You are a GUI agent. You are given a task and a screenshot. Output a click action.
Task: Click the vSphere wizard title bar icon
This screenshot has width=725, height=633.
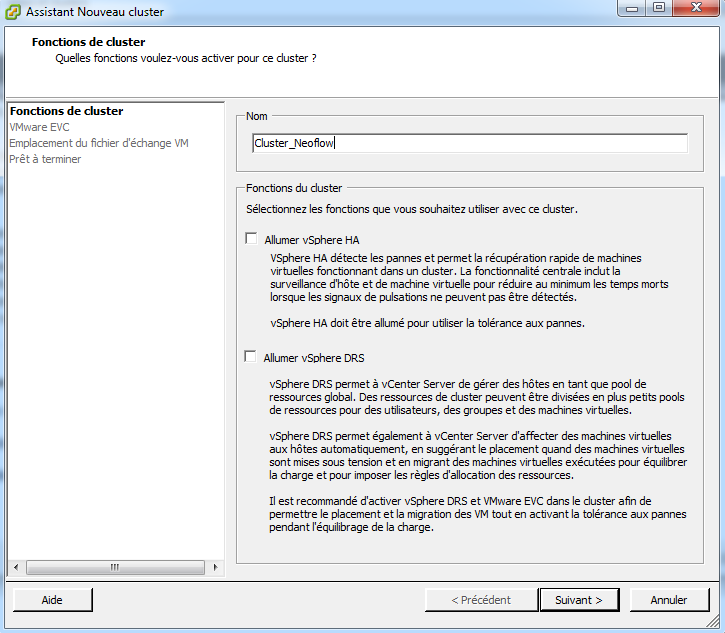[12, 12]
